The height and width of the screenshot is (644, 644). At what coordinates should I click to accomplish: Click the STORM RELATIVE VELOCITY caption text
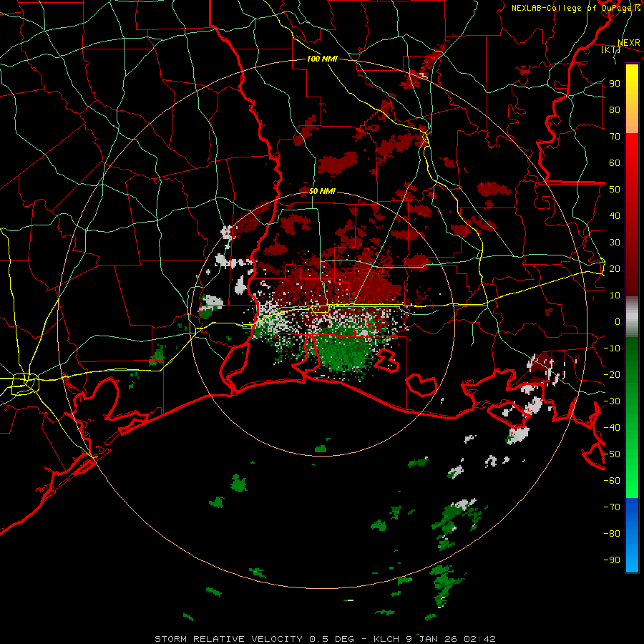(x=228, y=639)
